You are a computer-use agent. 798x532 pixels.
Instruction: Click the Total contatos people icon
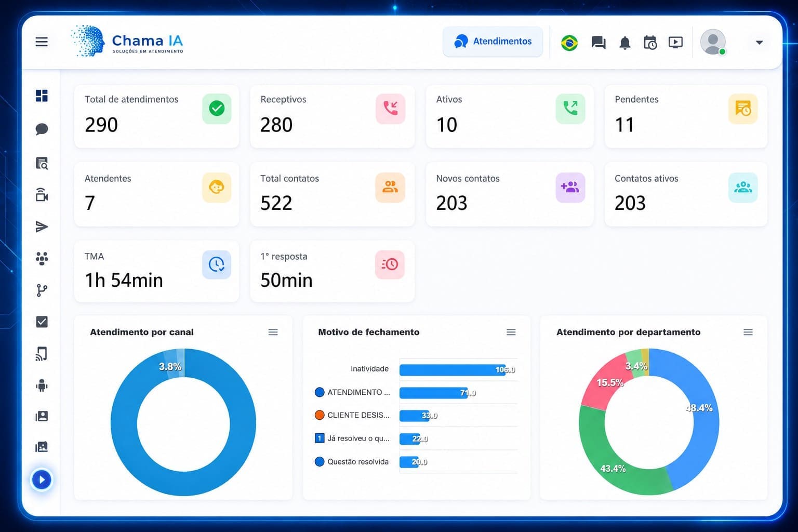[x=390, y=187]
